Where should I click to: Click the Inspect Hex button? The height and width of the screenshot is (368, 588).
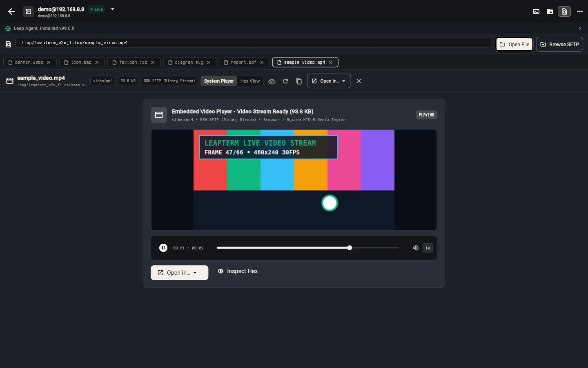coord(238,271)
